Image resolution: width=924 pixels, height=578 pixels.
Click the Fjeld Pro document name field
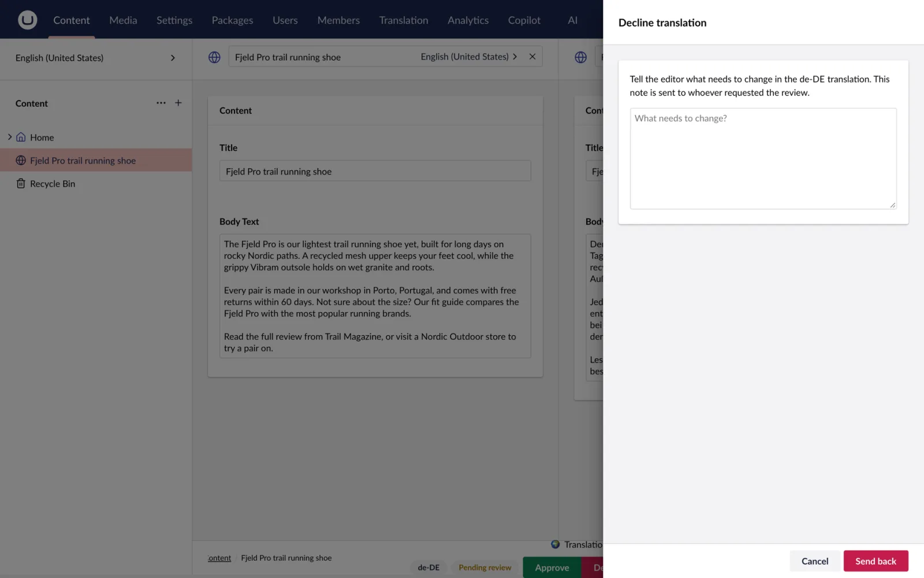tap(323, 57)
